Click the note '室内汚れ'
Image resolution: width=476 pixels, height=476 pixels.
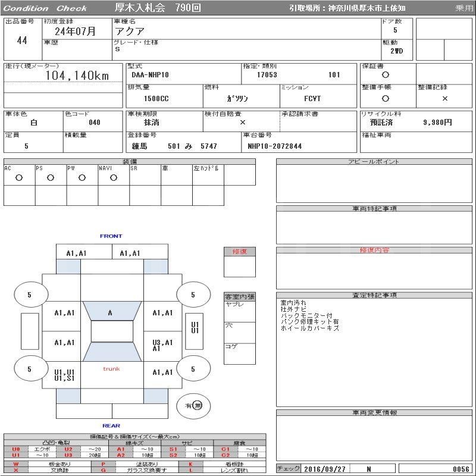pos(293,303)
